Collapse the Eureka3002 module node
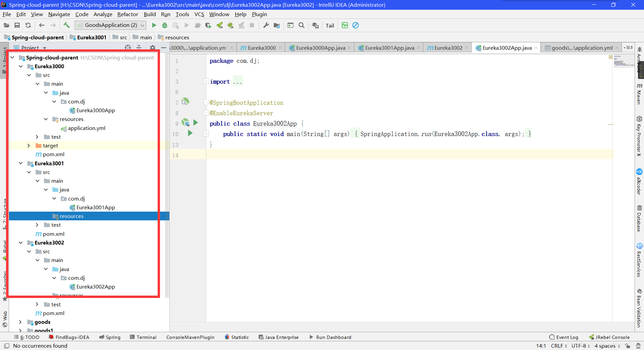This screenshot has width=644, height=350. [x=21, y=243]
